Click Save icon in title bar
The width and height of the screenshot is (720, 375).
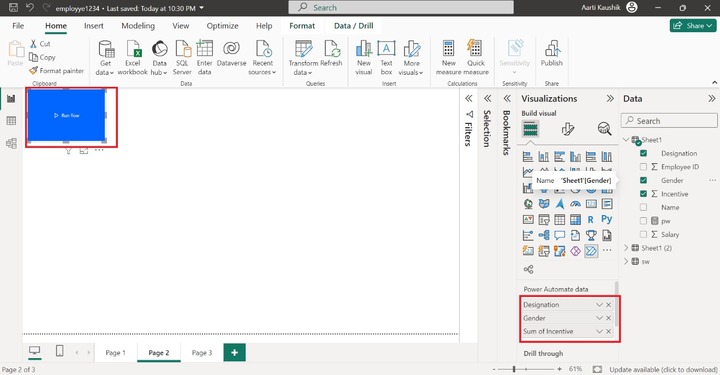(13, 7)
